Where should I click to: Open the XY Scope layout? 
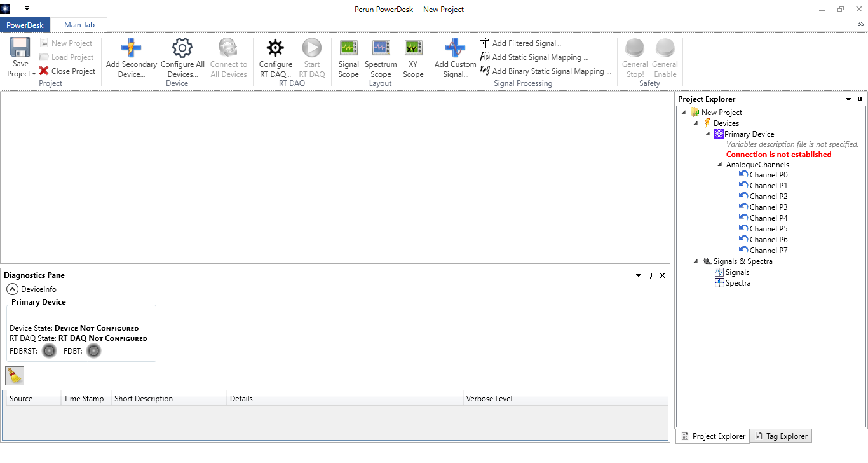[x=413, y=48]
